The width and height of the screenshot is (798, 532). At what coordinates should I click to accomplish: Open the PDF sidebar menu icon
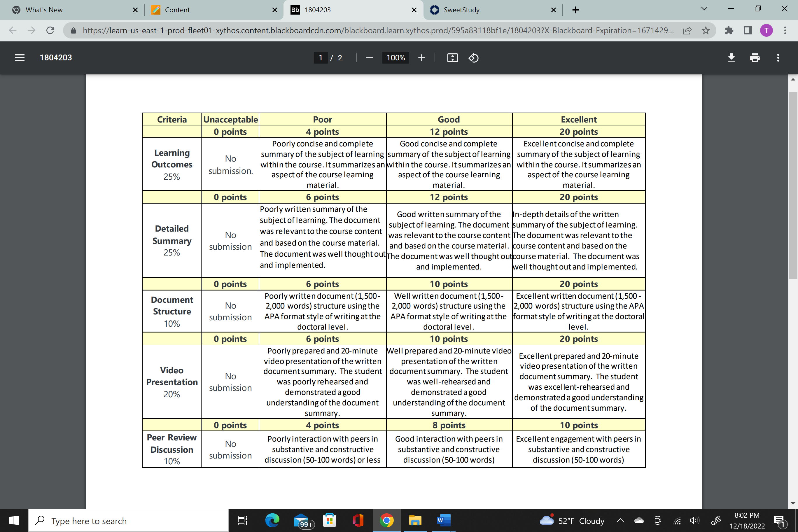click(20, 58)
